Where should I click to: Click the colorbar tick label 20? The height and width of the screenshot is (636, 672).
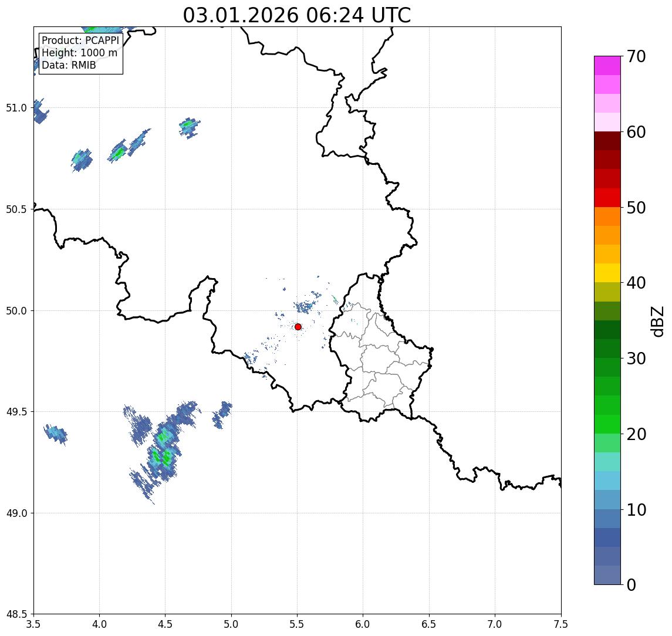[x=636, y=434]
